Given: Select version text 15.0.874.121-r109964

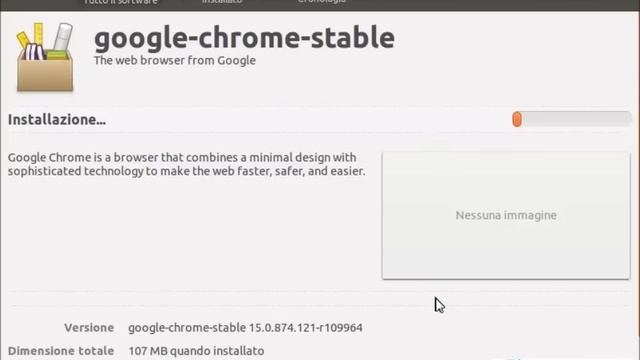Looking at the screenshot, I should click(306, 327).
